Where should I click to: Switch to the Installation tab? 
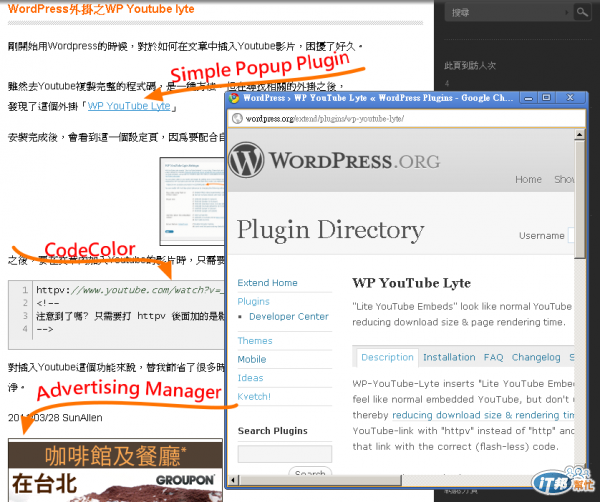[449, 357]
